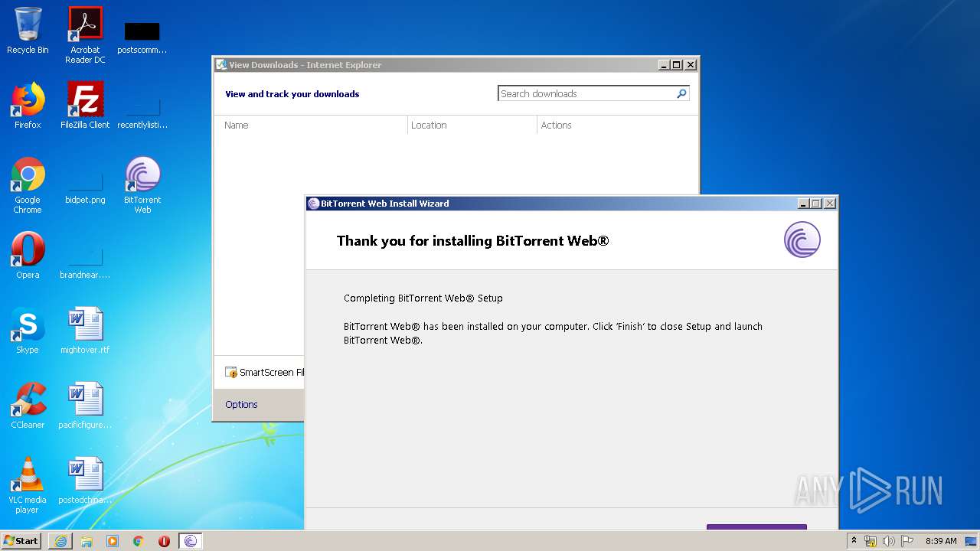980x551 pixels.
Task: Click the SmartScreen Filter icon in View Downloads
Action: (231, 373)
